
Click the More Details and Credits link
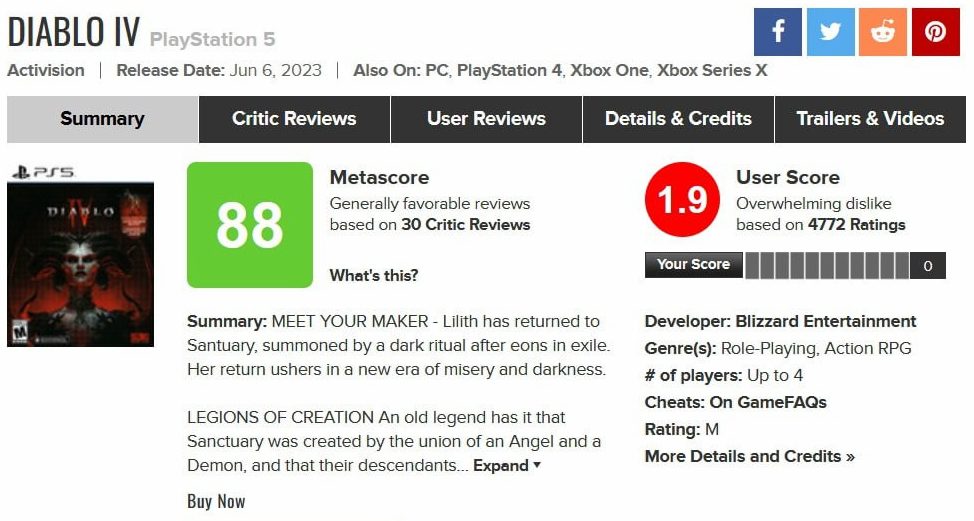pyautogui.click(x=750, y=456)
